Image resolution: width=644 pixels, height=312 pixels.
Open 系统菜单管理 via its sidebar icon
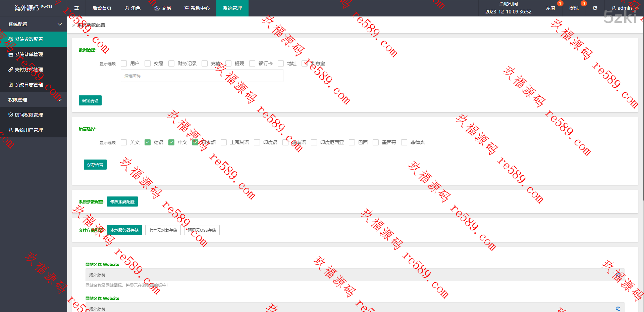(x=11, y=54)
